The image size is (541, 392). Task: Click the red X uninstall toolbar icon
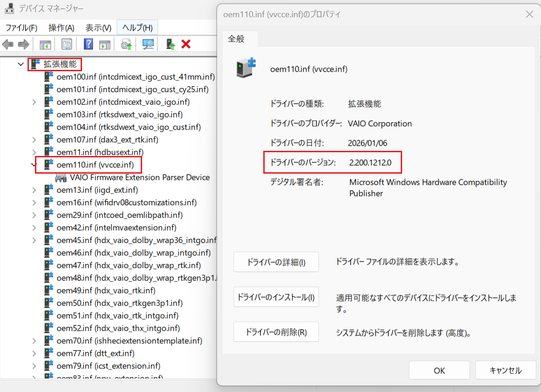[186, 44]
